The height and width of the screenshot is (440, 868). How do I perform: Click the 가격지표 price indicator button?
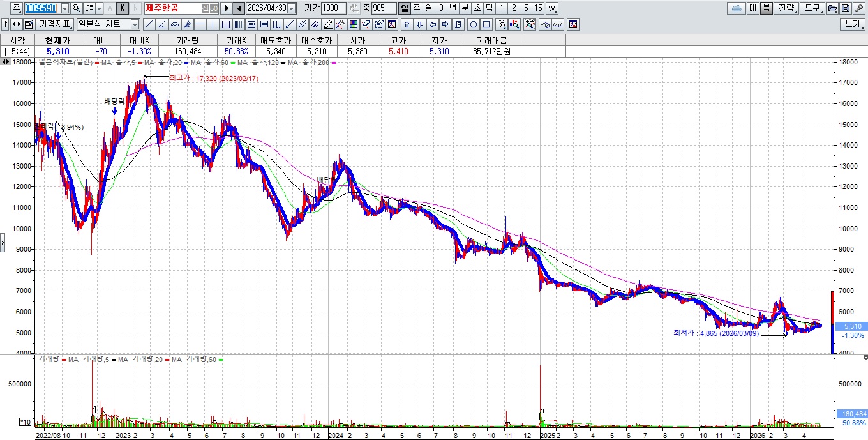point(55,24)
